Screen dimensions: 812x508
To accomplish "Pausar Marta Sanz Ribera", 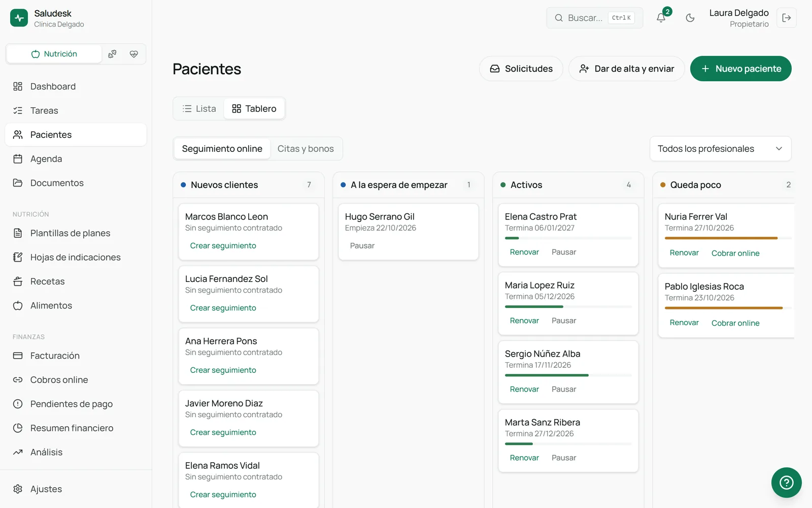I will (564, 458).
